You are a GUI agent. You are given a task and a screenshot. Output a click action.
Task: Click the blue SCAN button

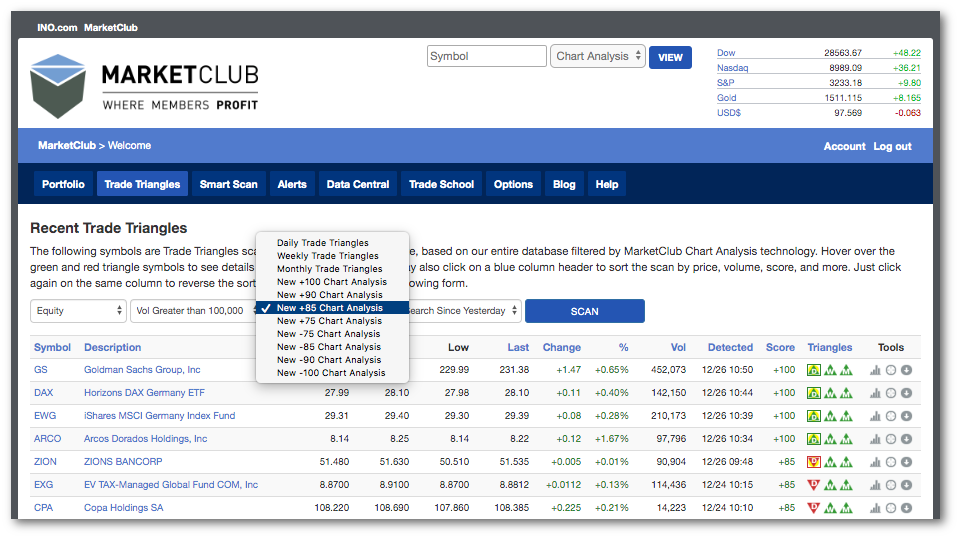[x=585, y=311]
